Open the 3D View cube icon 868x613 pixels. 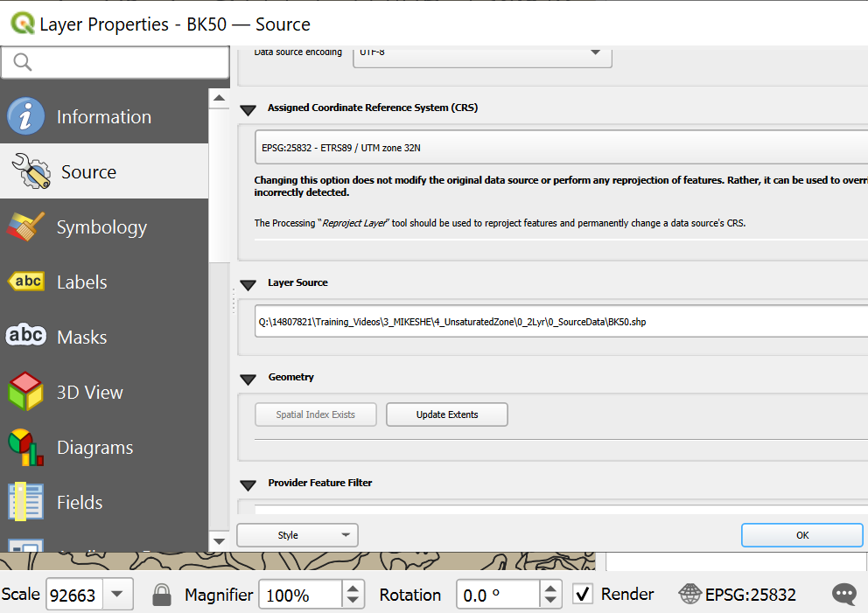point(25,391)
